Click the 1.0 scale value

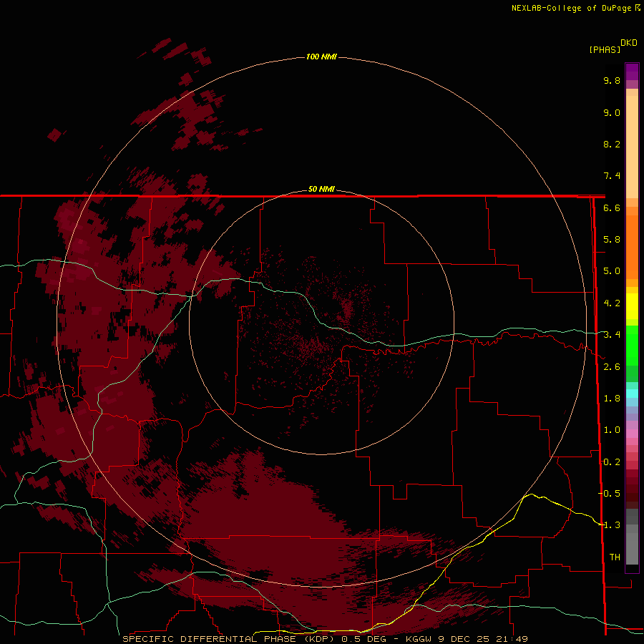[x=612, y=430]
